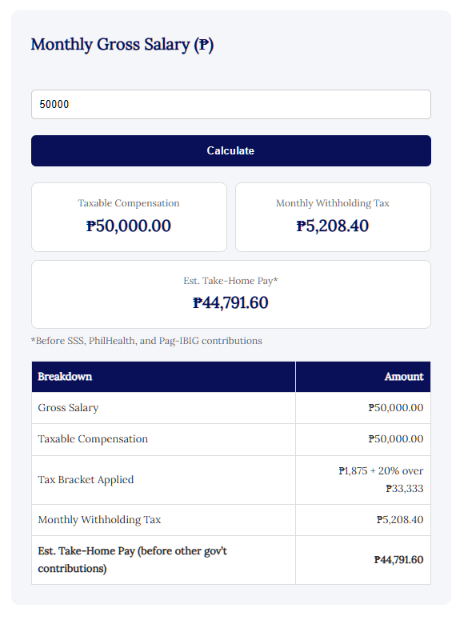Viewport: 461px width, 627px height.
Task: Click the ₱50,000.00 Gross Salary amount cell
Action: point(363,408)
